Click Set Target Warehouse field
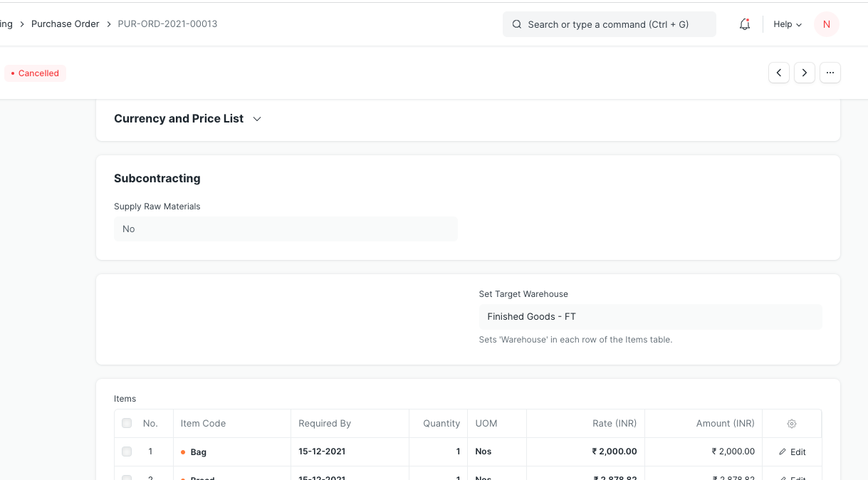The image size is (868, 480). (x=651, y=317)
